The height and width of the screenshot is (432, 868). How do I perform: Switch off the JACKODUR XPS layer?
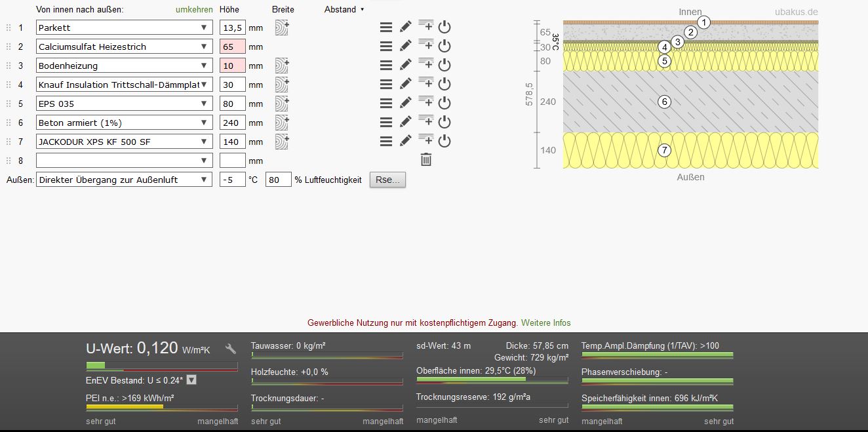444,141
